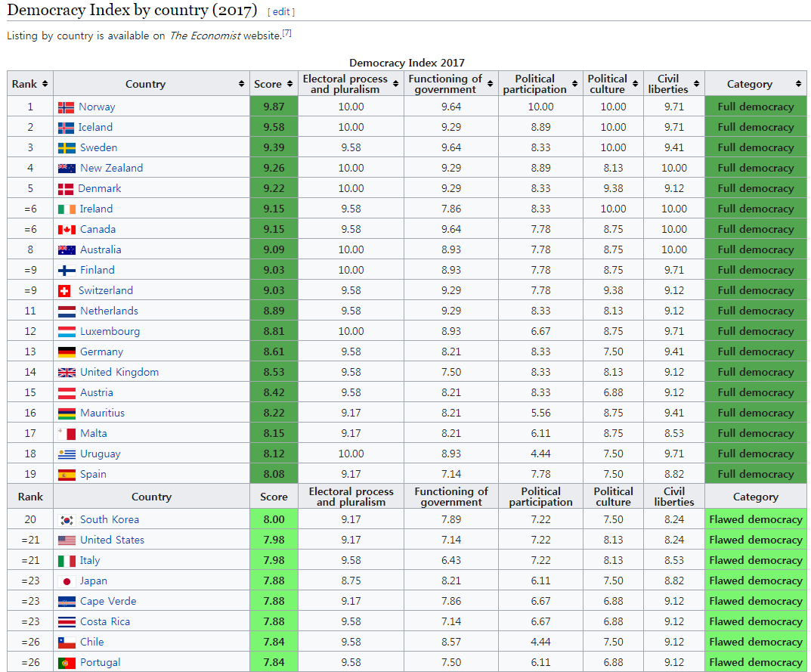Open the Cape Verde country link
811x672 pixels.
pos(108,601)
